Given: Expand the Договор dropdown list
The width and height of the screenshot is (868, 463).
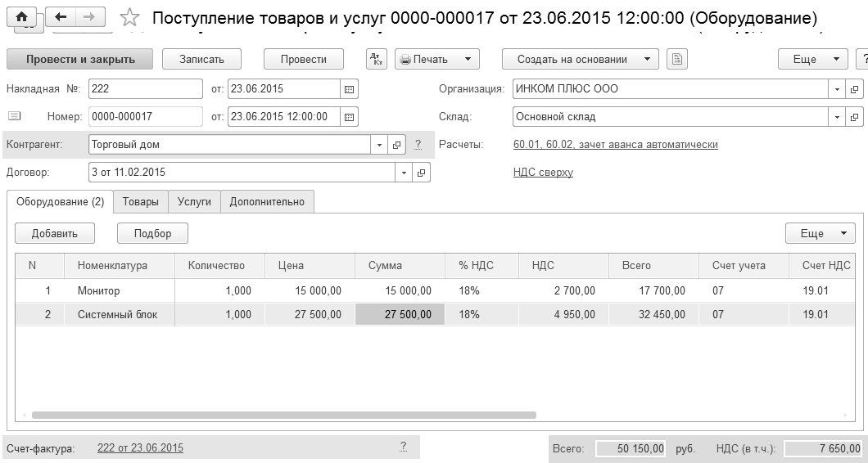Looking at the screenshot, I should click(x=404, y=173).
